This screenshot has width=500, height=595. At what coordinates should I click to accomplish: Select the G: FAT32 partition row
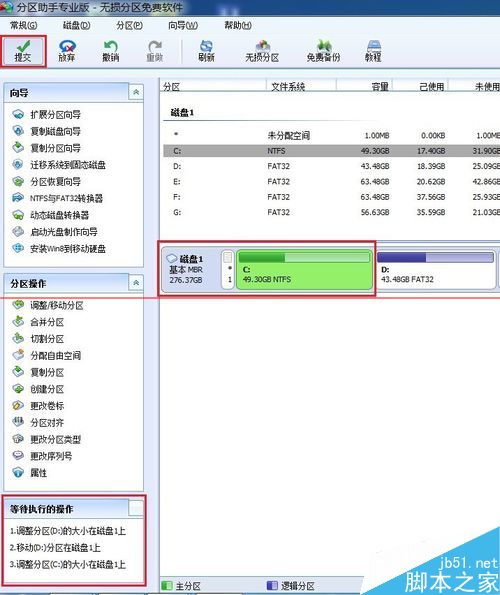332,212
